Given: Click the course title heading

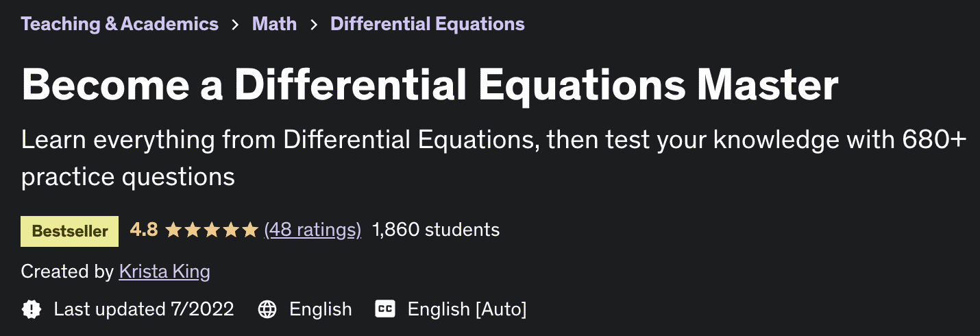Looking at the screenshot, I should click(430, 85).
